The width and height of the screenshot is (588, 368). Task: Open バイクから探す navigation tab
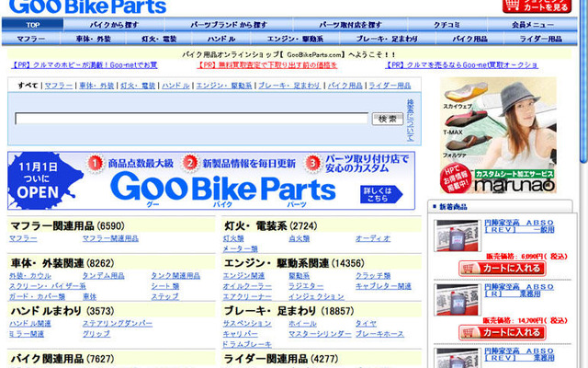(114, 25)
